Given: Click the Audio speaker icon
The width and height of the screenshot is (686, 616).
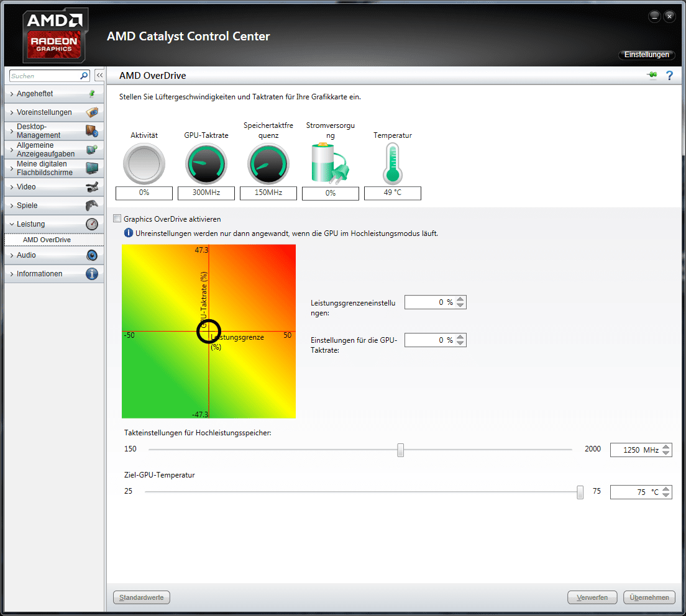Looking at the screenshot, I should point(92,255).
